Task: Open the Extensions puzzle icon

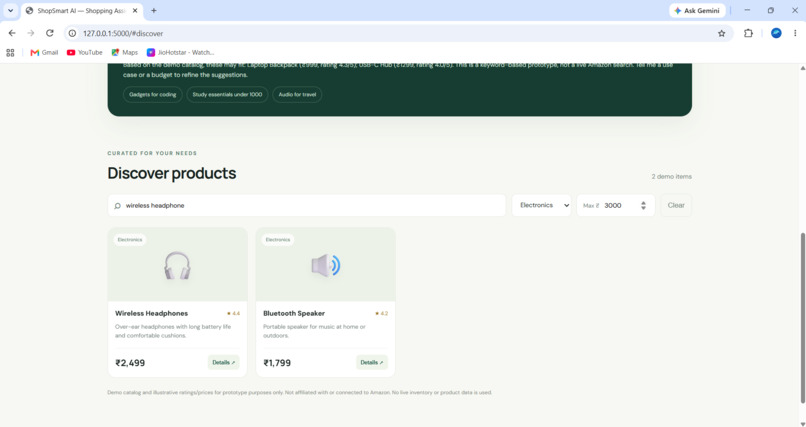Action: click(748, 33)
